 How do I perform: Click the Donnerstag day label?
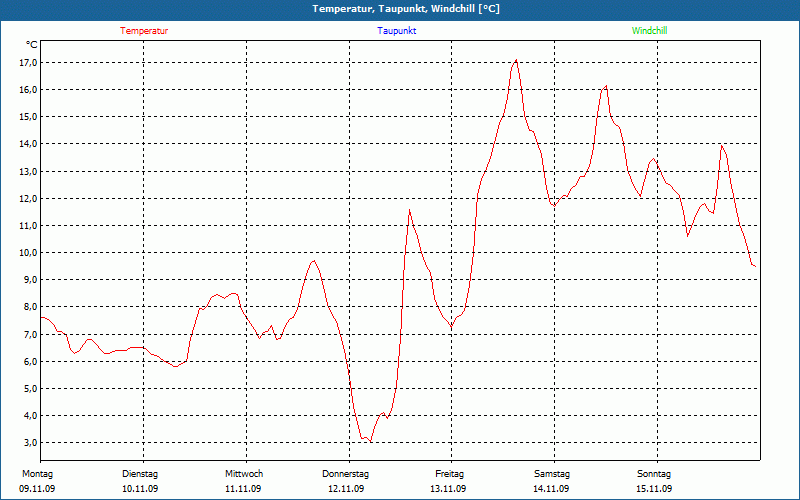345,474
